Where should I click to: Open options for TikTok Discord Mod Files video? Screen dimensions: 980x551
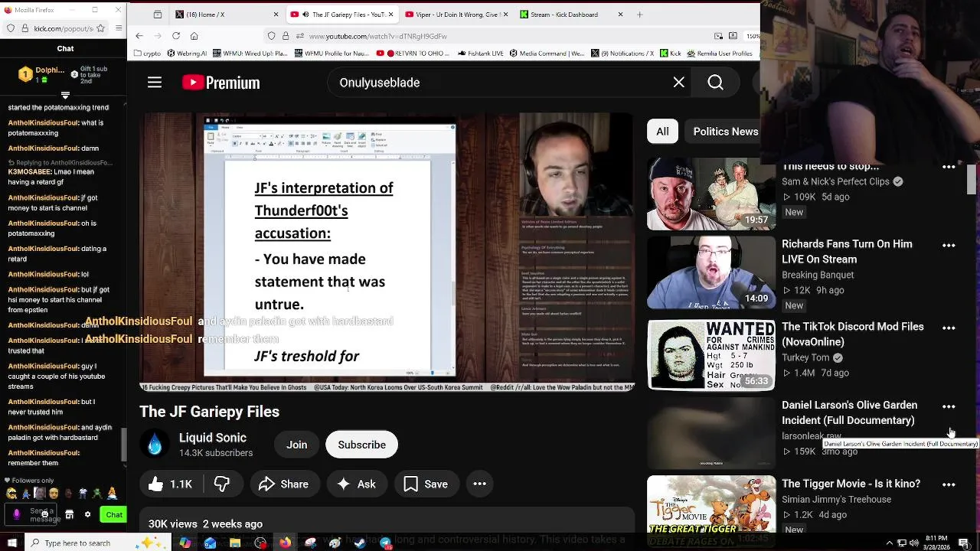(949, 328)
